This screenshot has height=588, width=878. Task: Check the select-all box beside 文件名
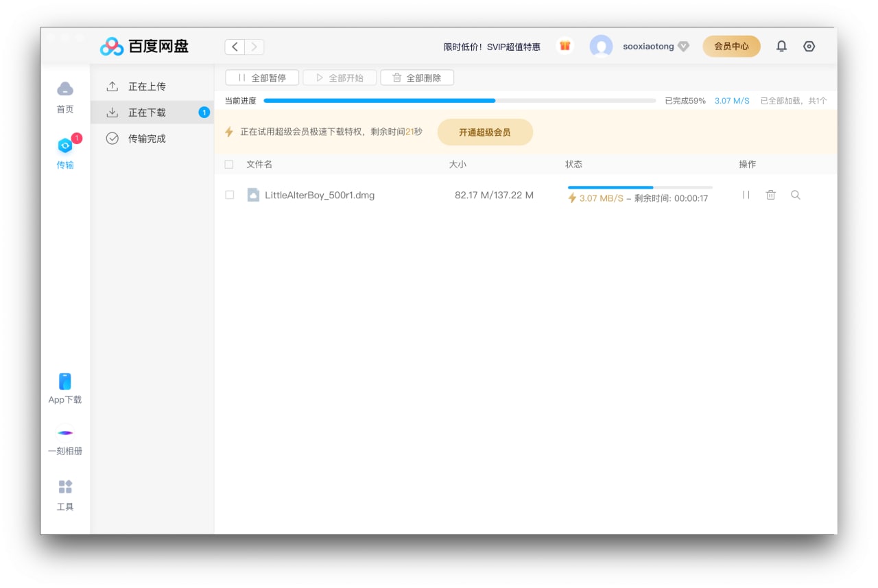coord(229,164)
